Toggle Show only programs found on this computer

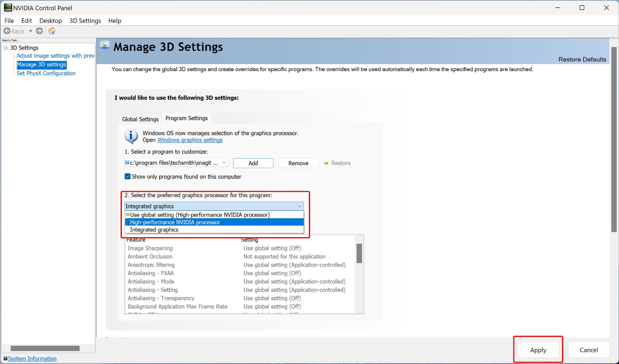[x=127, y=177]
